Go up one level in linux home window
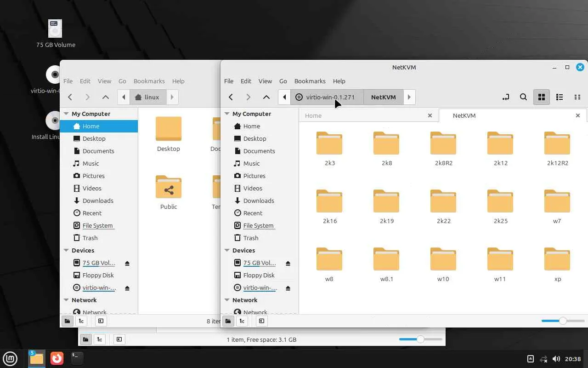This screenshot has width=588, height=368. [106, 97]
